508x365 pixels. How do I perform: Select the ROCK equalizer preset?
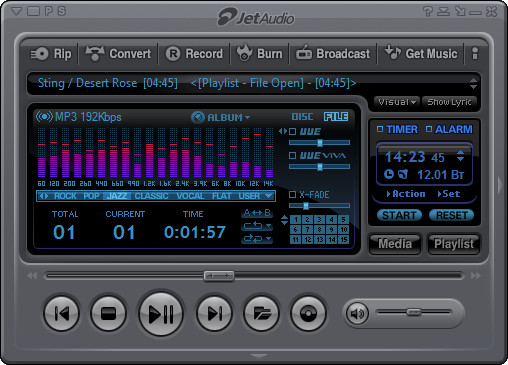(65, 196)
